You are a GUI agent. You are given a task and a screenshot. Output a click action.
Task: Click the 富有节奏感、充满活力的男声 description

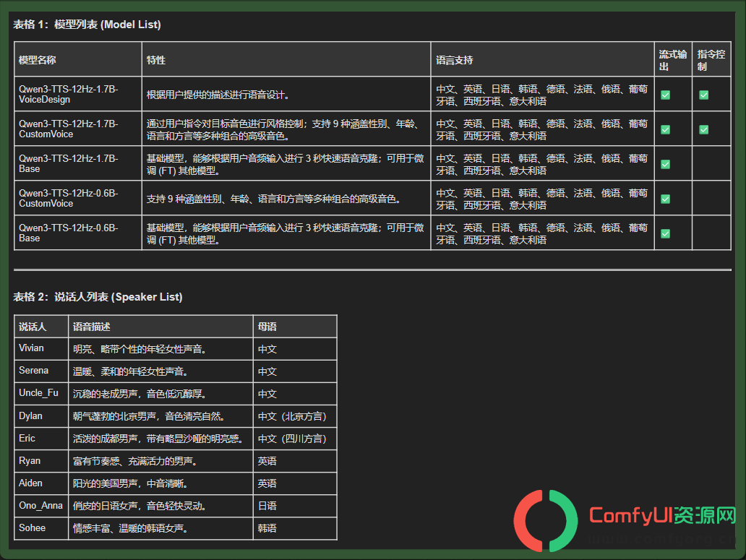135,461
